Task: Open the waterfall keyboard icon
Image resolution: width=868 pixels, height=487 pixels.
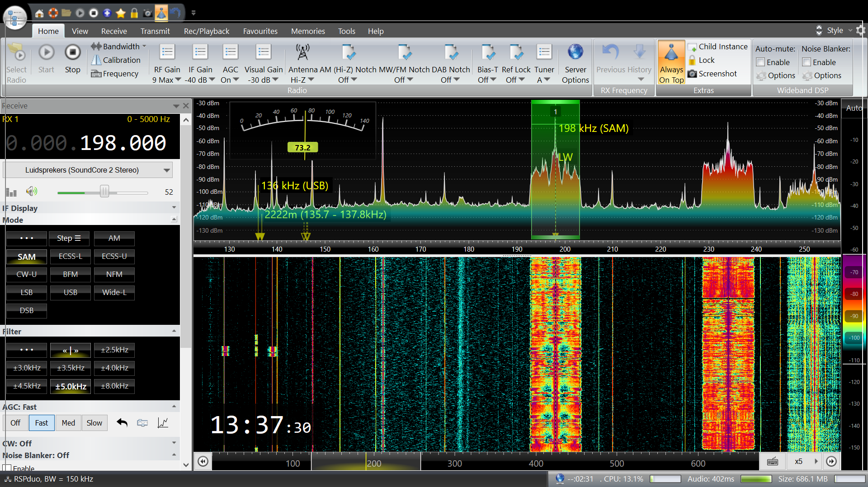Action: point(773,461)
